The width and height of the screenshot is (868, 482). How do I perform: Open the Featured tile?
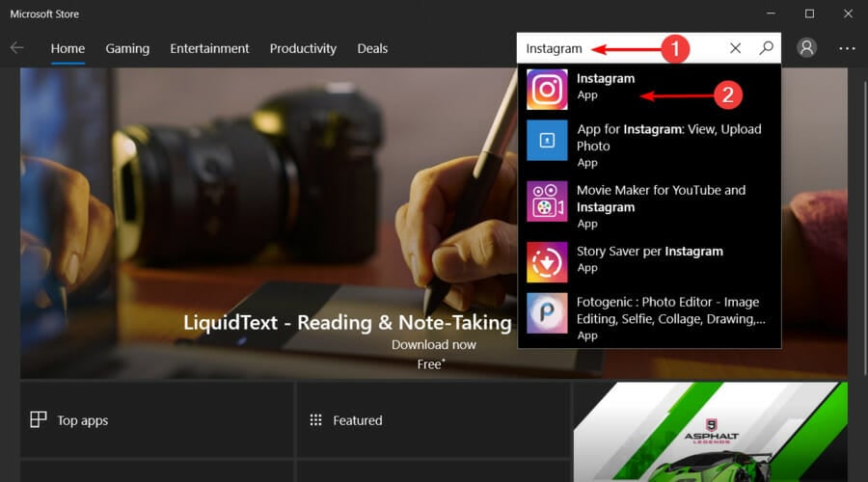(x=433, y=420)
